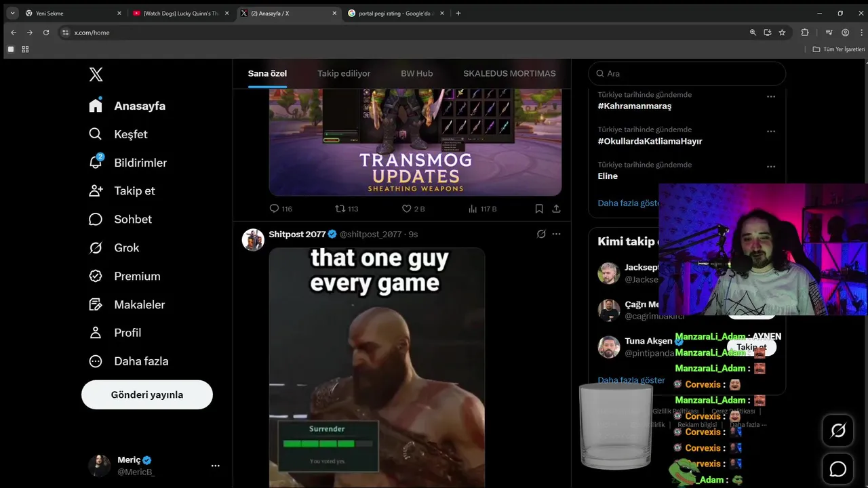Open #OkullardaKatliamaHayır trending topic
Screen dimensions: 868x488
pyautogui.click(x=650, y=142)
